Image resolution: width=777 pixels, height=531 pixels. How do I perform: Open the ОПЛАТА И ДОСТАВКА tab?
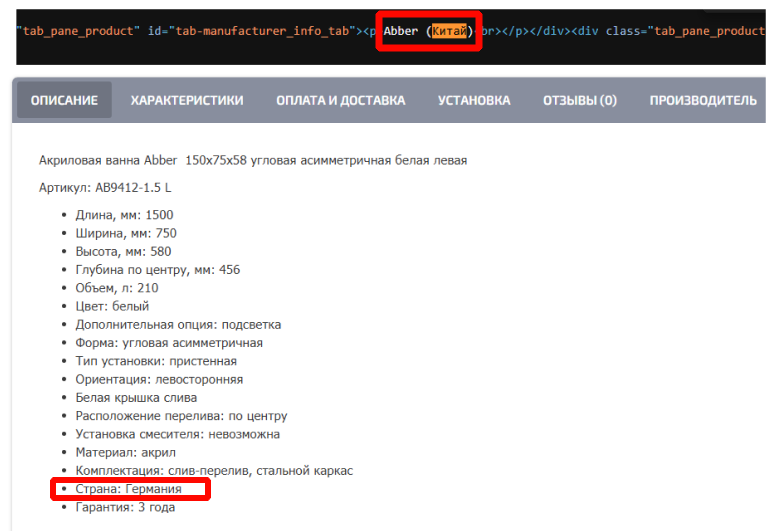341,100
